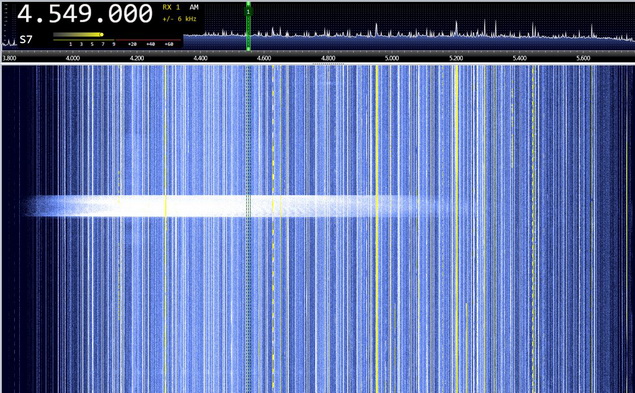Click the small spectrum thumbnail beside S7

pyautogui.click(x=9, y=41)
